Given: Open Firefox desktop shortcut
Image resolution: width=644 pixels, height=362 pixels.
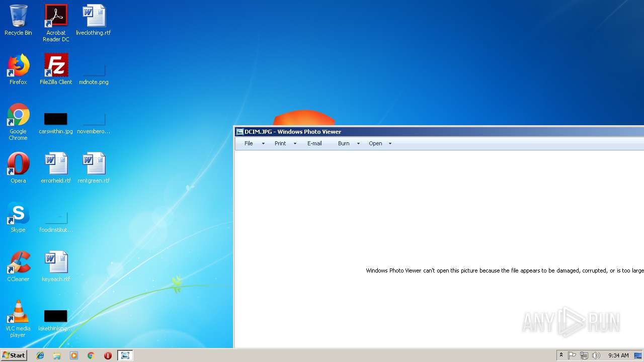Looking at the screenshot, I should [18, 69].
